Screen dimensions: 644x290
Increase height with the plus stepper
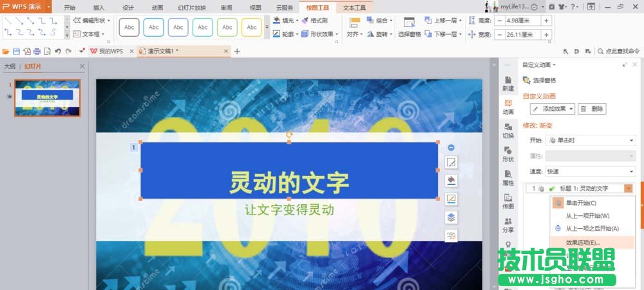point(546,21)
